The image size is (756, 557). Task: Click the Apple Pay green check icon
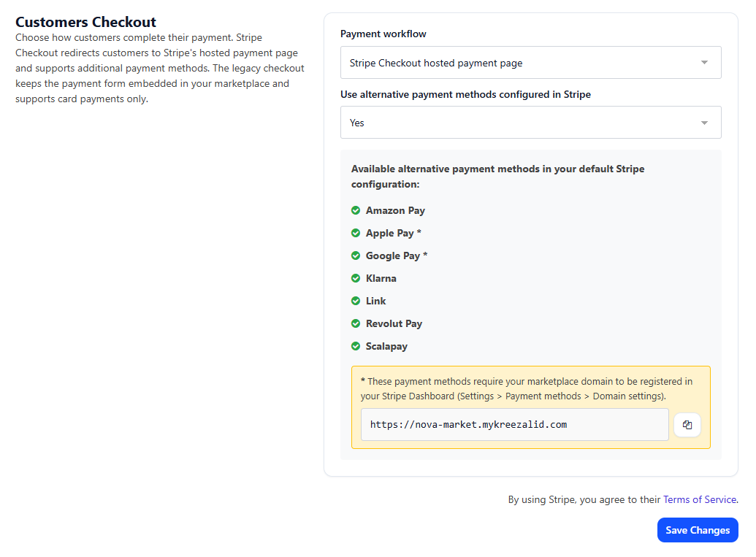tap(356, 233)
